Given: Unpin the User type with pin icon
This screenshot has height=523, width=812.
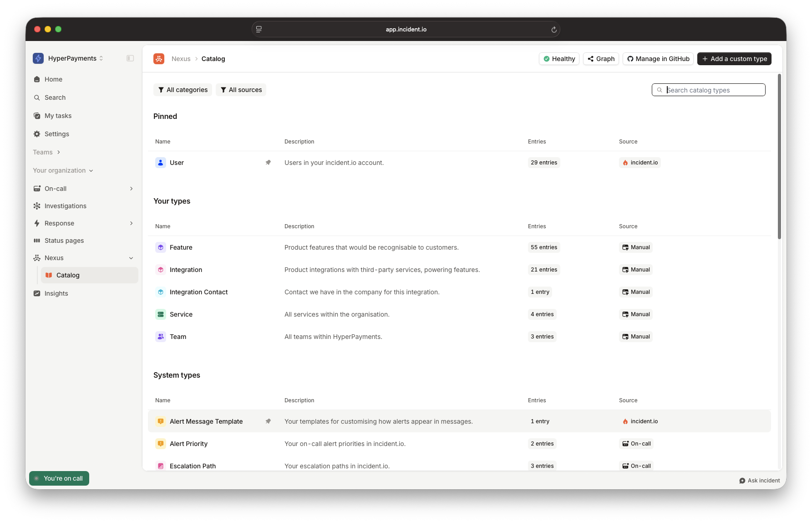Looking at the screenshot, I should pos(268,163).
